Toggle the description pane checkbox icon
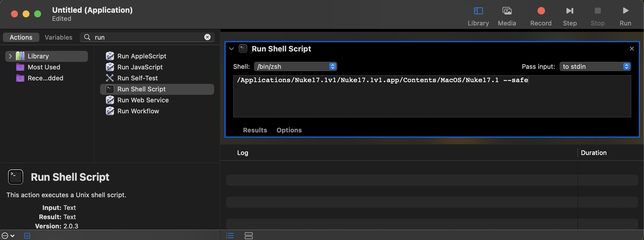Screen dimensions: 644x240 point(27,236)
